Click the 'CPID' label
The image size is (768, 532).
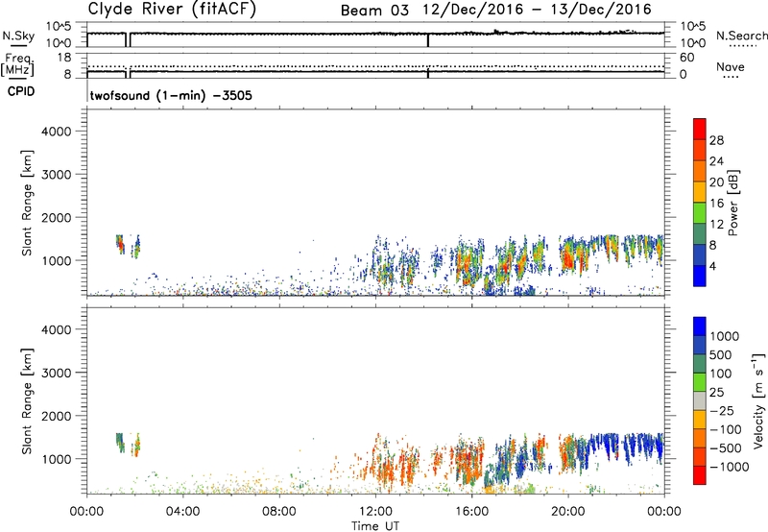click(x=21, y=91)
